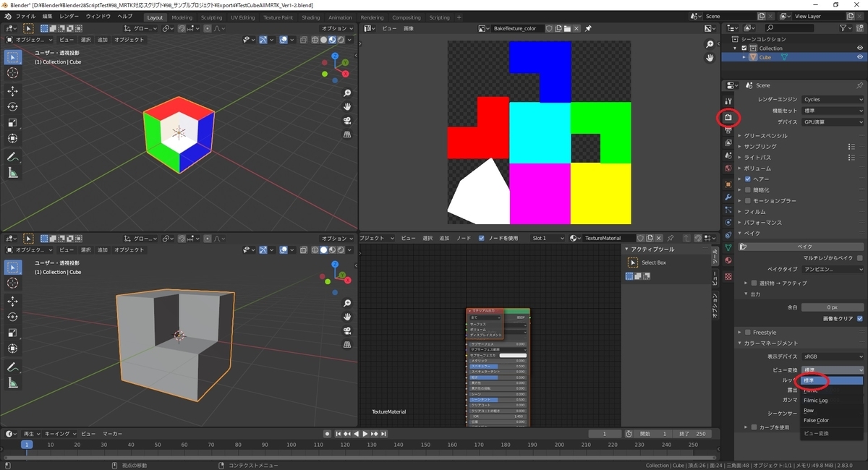The image size is (868, 470).
Task: Open the Material properties tab icon
Action: [728, 261]
